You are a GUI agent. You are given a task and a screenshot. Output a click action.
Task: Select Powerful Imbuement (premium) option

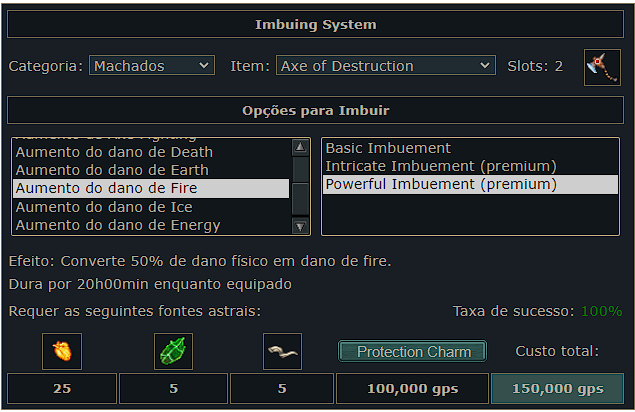(441, 184)
